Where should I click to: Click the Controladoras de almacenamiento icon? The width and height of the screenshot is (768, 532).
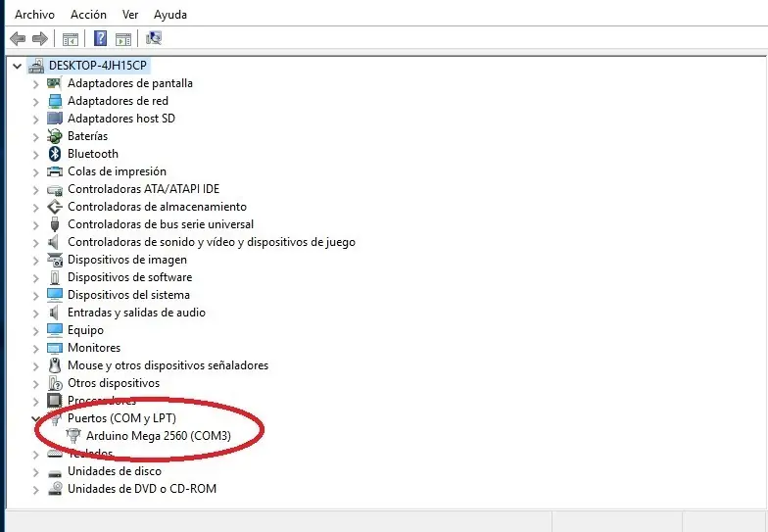coord(55,207)
